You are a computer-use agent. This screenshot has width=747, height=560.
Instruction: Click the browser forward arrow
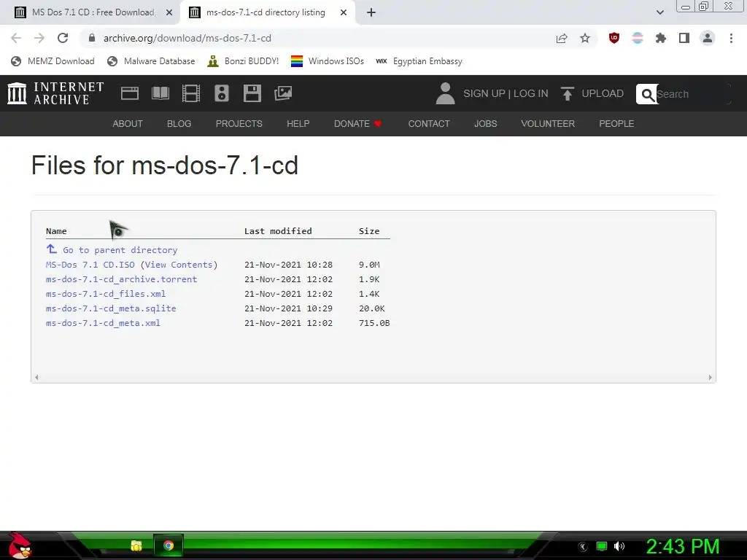39,38
